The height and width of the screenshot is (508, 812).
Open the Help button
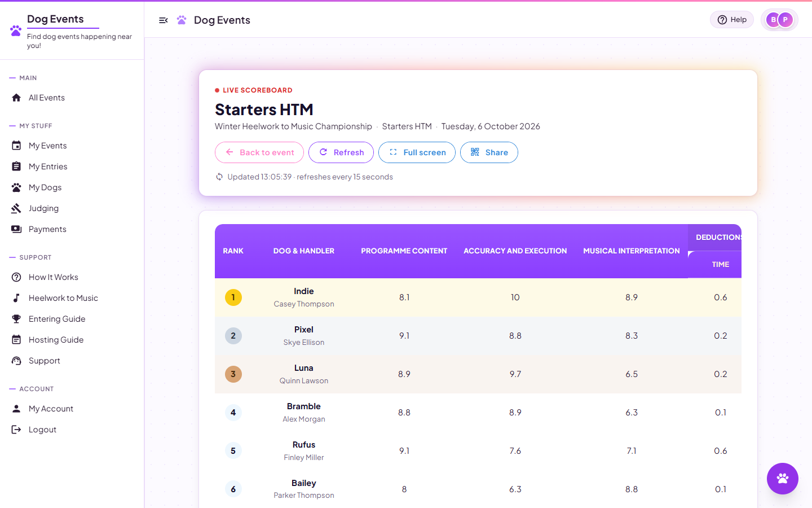(732, 20)
